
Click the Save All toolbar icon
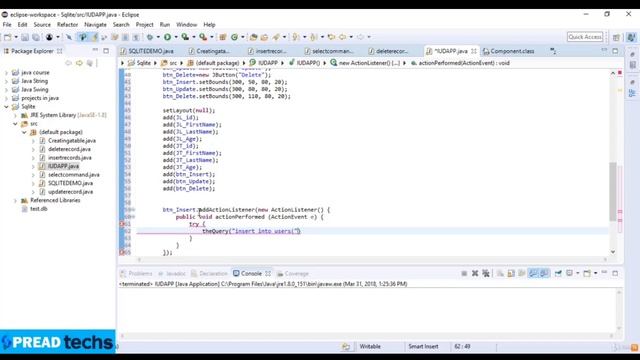coord(36,37)
